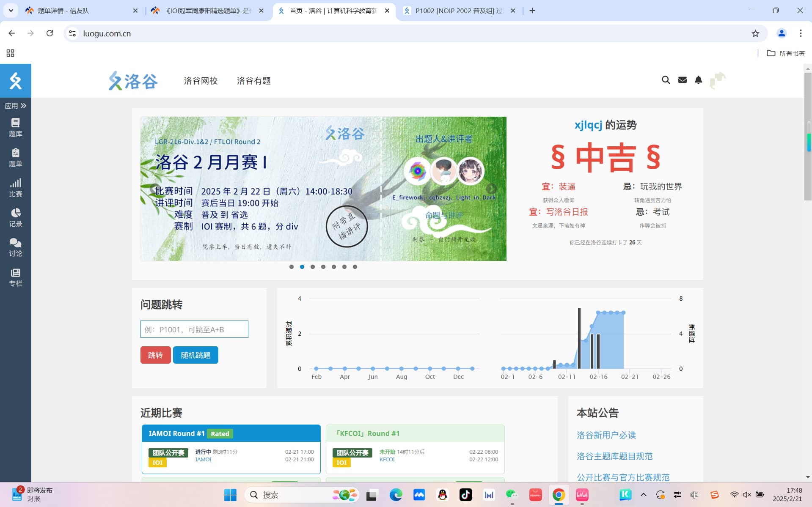Bookmark this page with the star icon

[x=755, y=33]
